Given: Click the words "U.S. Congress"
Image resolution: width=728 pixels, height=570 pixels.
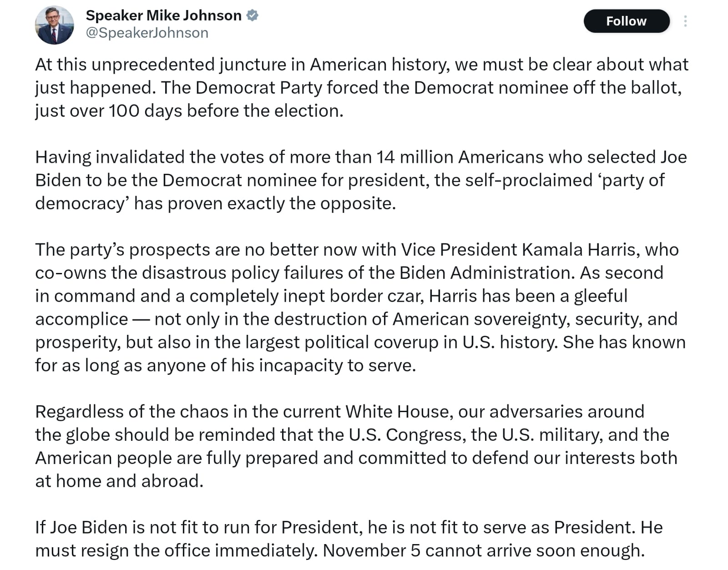Looking at the screenshot, I should pyautogui.click(x=407, y=434).
